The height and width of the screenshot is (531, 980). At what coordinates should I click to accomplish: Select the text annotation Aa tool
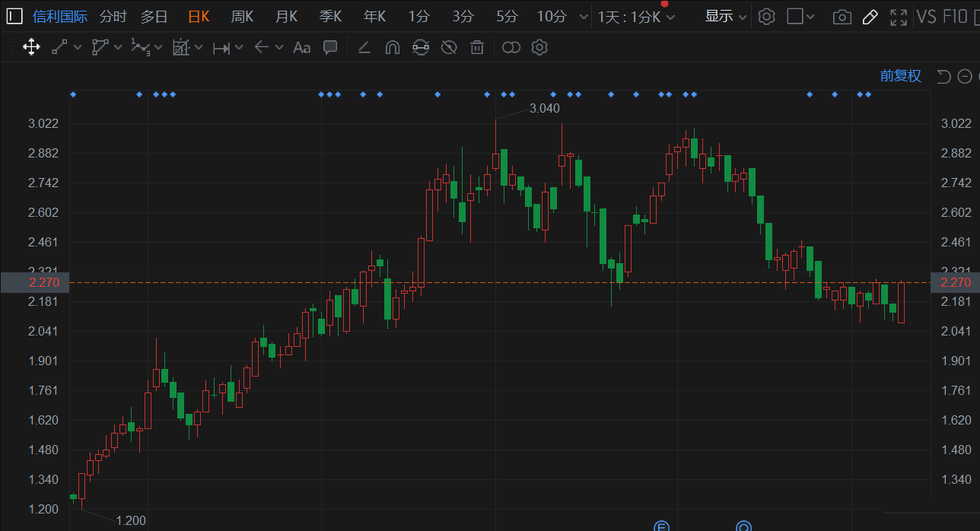click(x=301, y=47)
